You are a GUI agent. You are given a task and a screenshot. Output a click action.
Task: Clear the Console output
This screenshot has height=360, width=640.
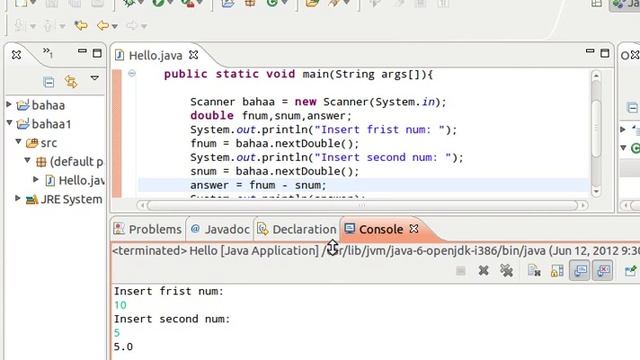[x=534, y=270]
